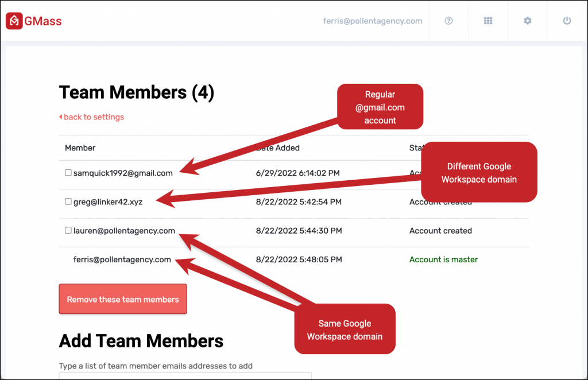This screenshot has height=380, width=588.
Task: Click ferris@pollentagency.com account in header
Action: (x=373, y=21)
